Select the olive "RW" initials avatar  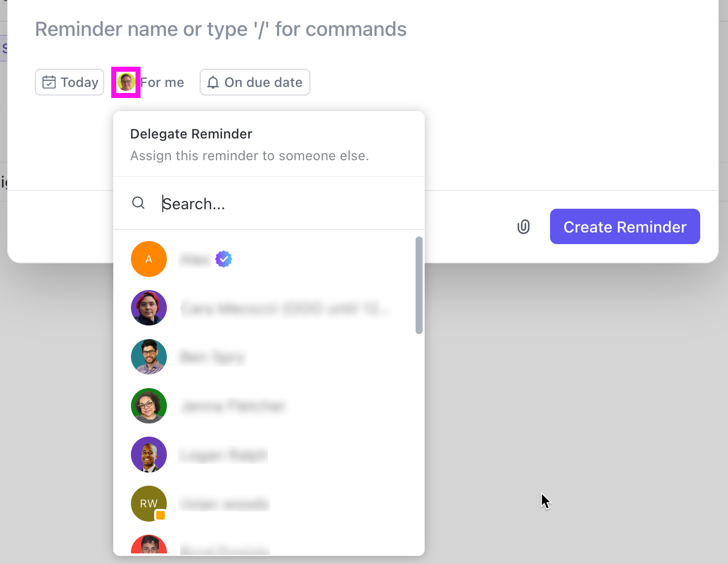coord(148,503)
